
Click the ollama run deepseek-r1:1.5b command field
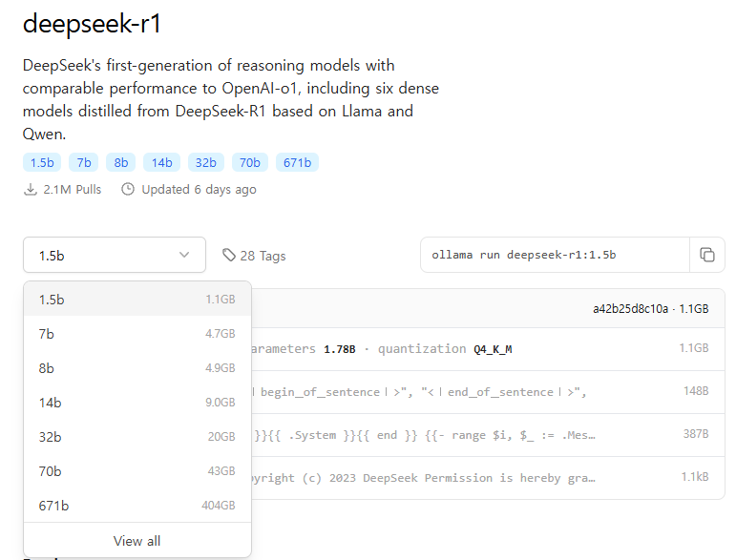(555, 255)
